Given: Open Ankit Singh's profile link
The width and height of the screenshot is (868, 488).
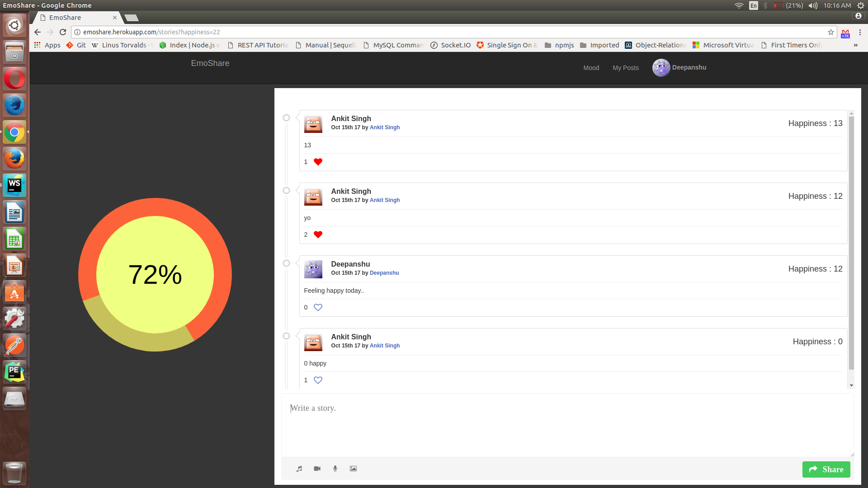Looking at the screenshot, I should point(385,127).
